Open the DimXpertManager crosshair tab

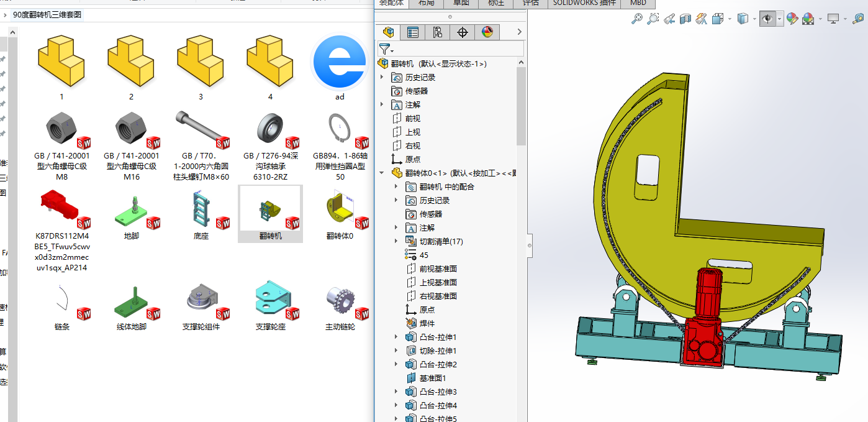(x=462, y=32)
